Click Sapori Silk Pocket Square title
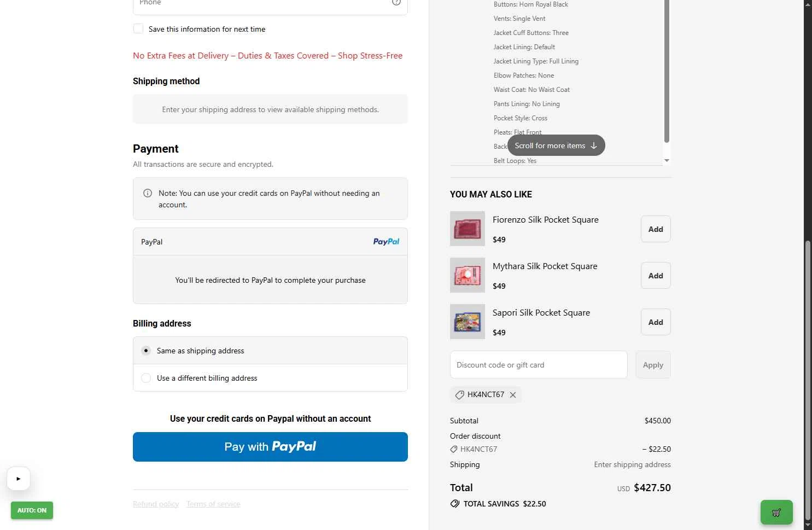Screen dimensions: 812x530 541,313
